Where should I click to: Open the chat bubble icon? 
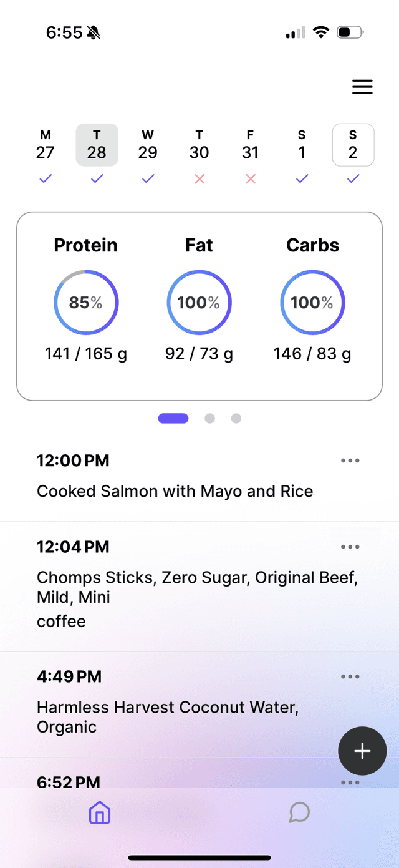click(x=299, y=812)
